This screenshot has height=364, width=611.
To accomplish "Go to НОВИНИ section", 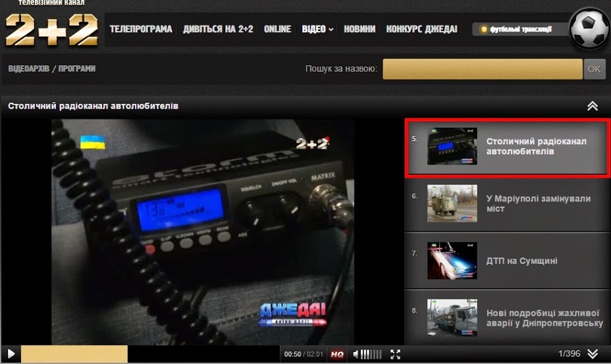I will coord(359,29).
